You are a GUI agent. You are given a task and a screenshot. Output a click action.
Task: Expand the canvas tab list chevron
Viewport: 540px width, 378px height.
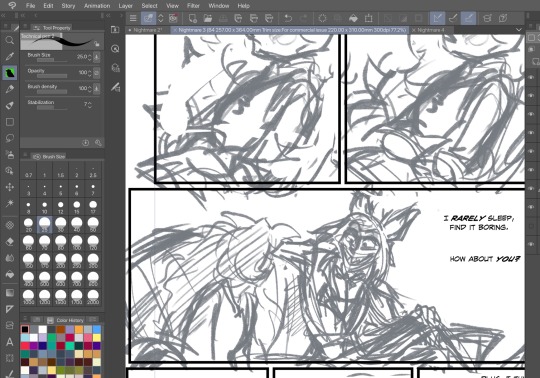519,30
